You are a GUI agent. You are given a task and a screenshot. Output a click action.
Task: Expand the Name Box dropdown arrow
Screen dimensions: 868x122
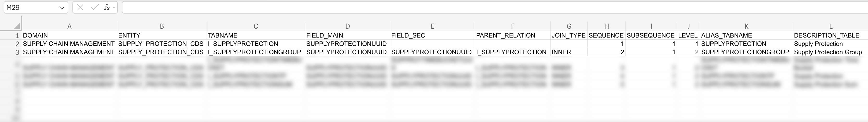point(62,8)
